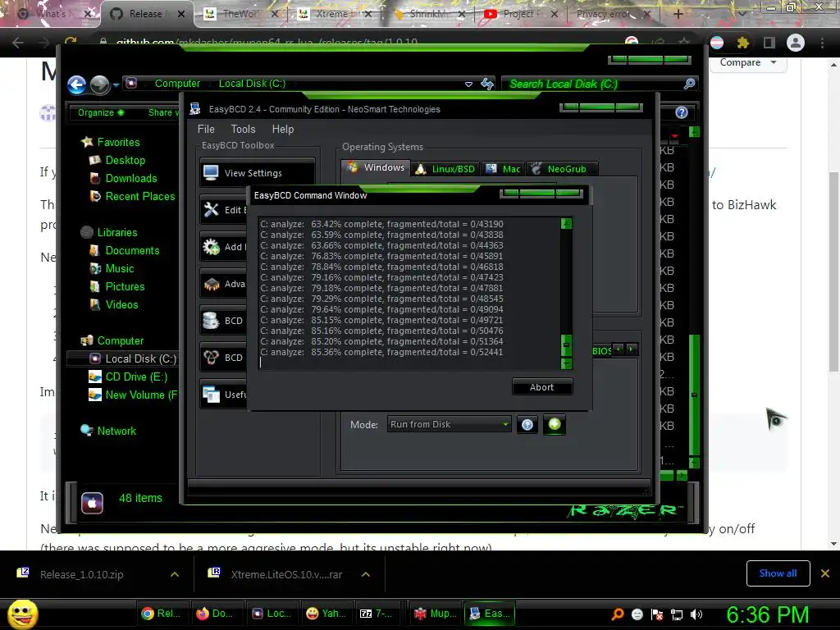Open the File menu in EasyBCD
This screenshot has height=630, width=840.
click(x=206, y=129)
